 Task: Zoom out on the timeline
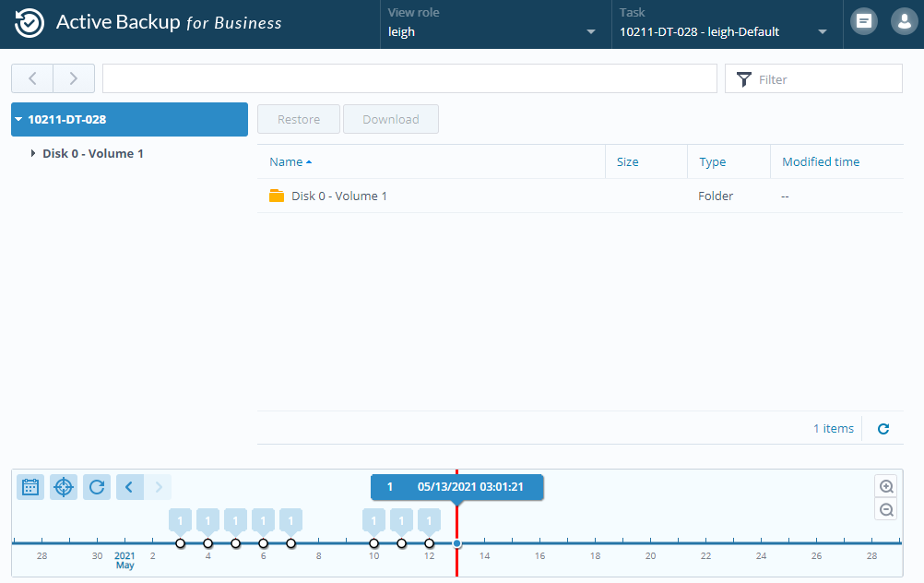pos(886,510)
